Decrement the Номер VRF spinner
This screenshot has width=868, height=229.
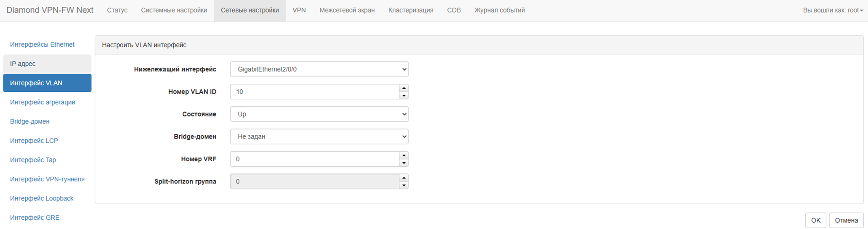pos(403,163)
